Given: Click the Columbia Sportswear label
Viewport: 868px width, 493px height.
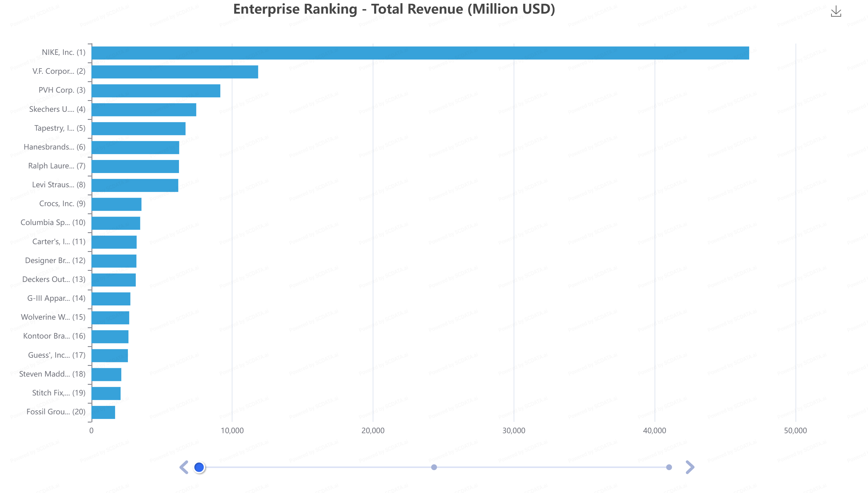Looking at the screenshot, I should coord(53,222).
